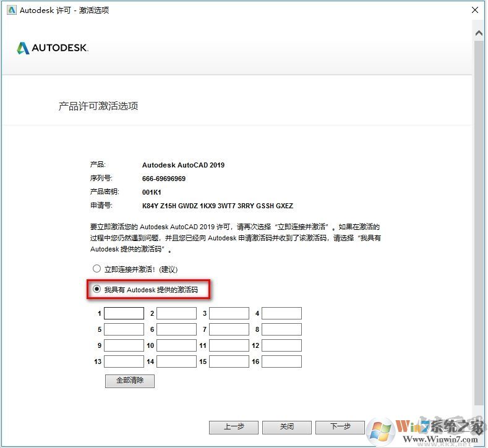Focus activation code field 1
The image size is (488, 448).
click(124, 313)
